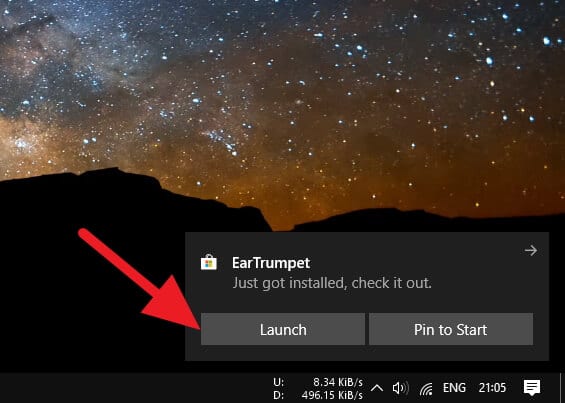Switch input language via the ENG indicator
Screen dimensions: 565x403
pos(454,388)
